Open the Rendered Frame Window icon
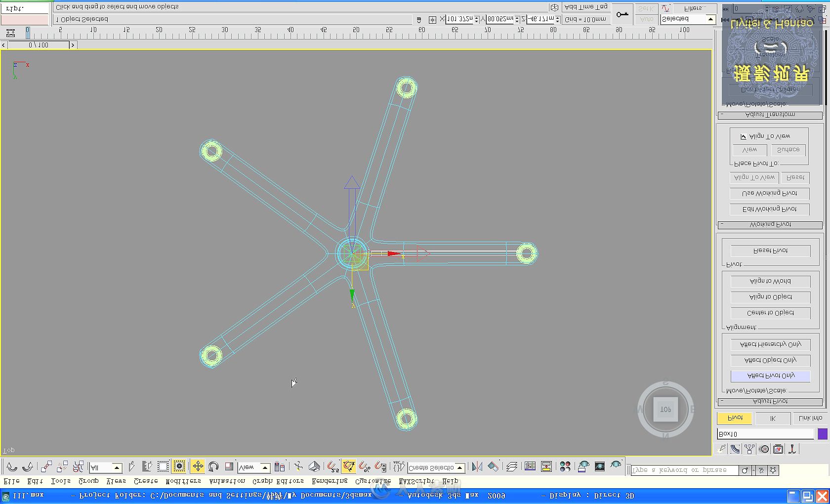The image size is (830, 504). 600,467
